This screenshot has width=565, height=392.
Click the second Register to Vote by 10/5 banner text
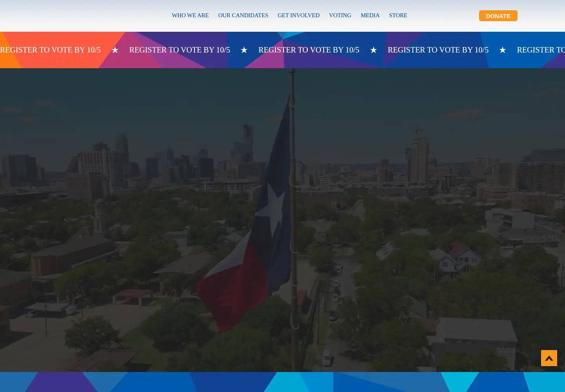(x=180, y=50)
